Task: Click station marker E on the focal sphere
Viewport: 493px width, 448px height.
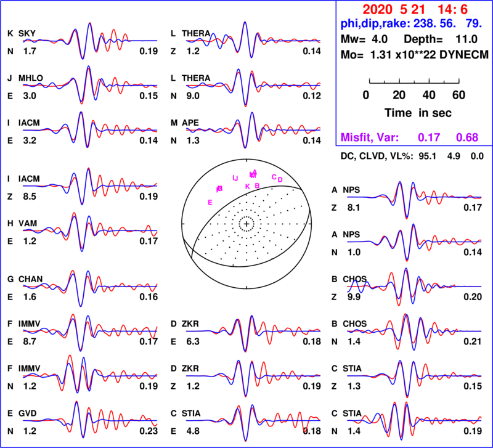Action: (210, 203)
